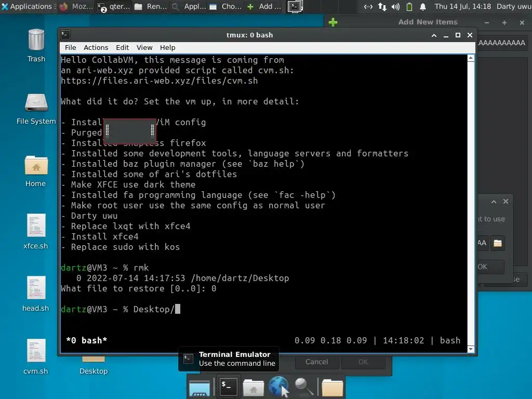Switch to the Application Finder taskbar entry

[189, 6]
